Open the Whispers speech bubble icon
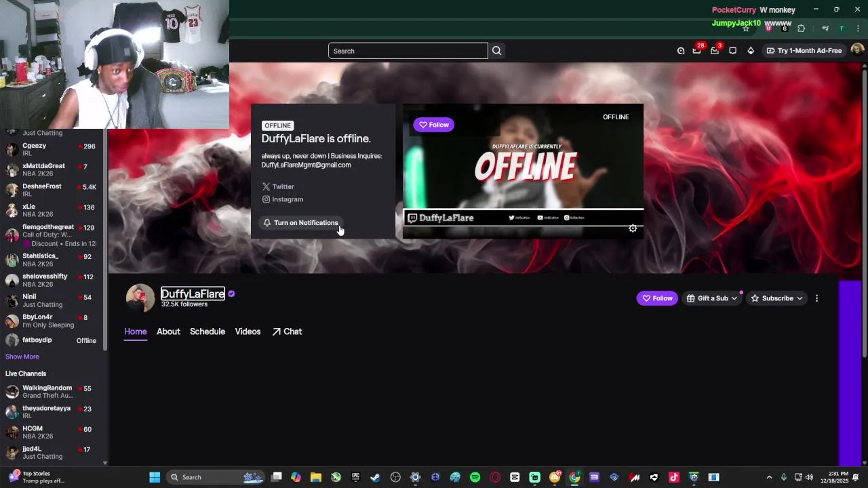868x488 pixels. click(732, 51)
